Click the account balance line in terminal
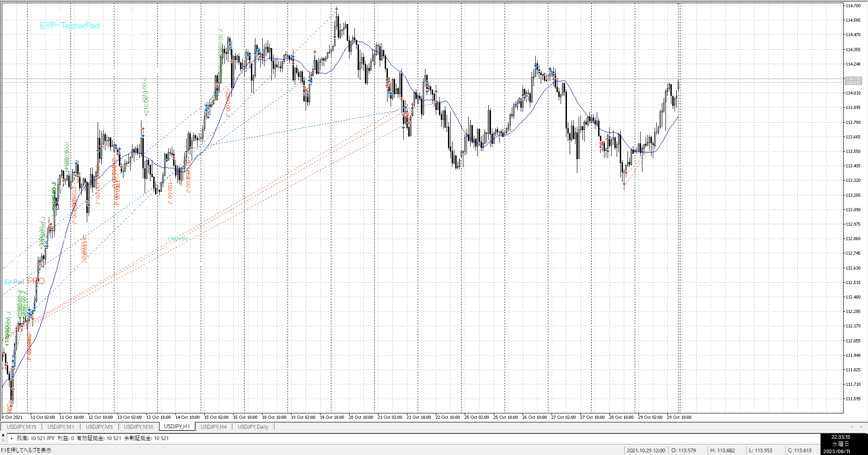The image size is (868, 455). (92, 438)
